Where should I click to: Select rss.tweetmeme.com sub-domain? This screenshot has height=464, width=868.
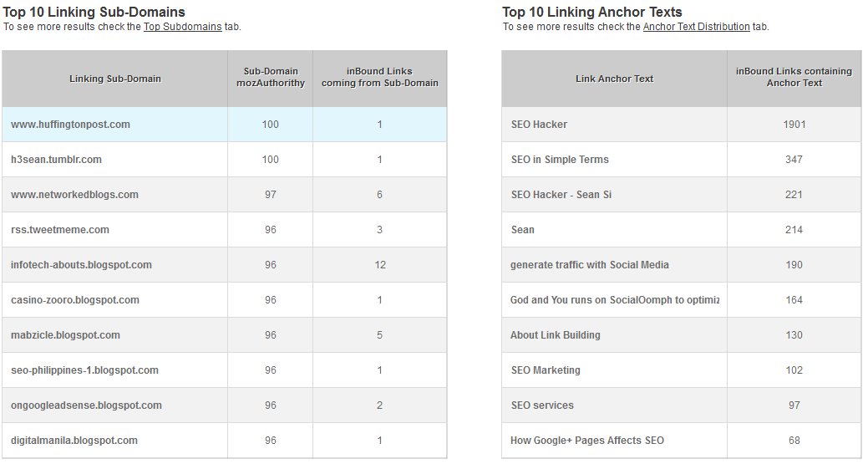60,230
